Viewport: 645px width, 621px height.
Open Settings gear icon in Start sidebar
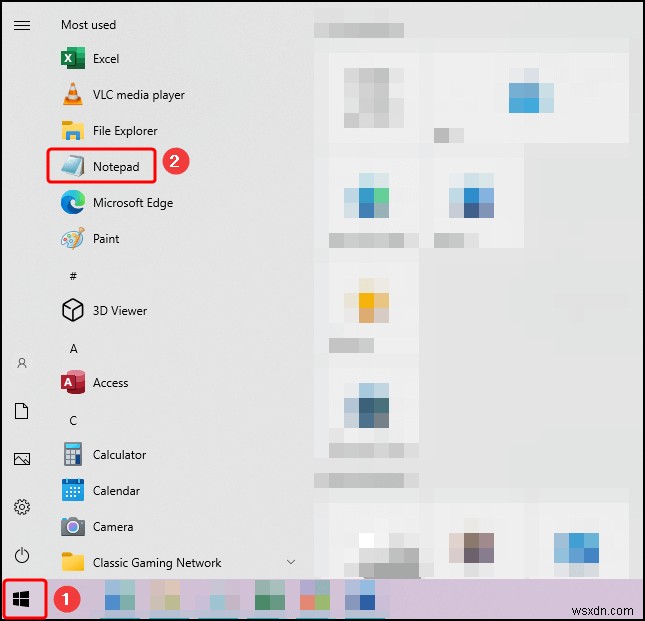pyautogui.click(x=22, y=507)
